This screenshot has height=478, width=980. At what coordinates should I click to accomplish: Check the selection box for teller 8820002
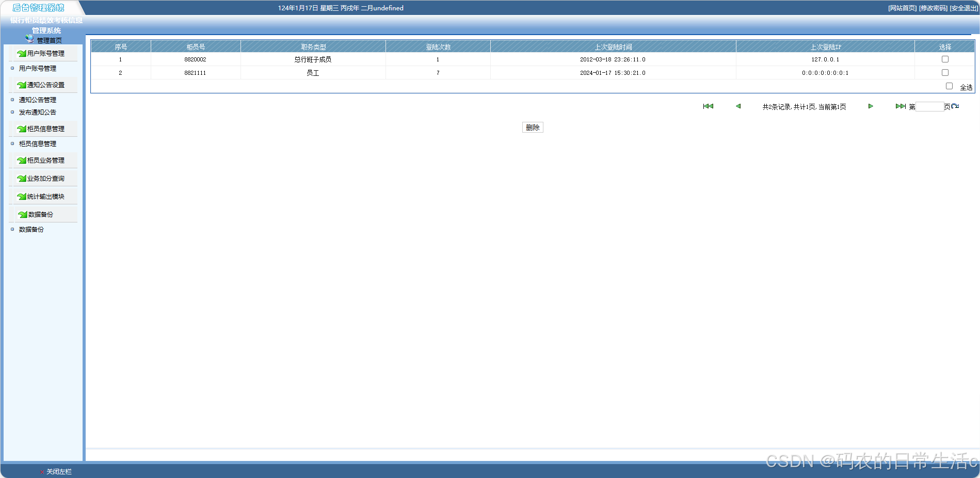945,59
